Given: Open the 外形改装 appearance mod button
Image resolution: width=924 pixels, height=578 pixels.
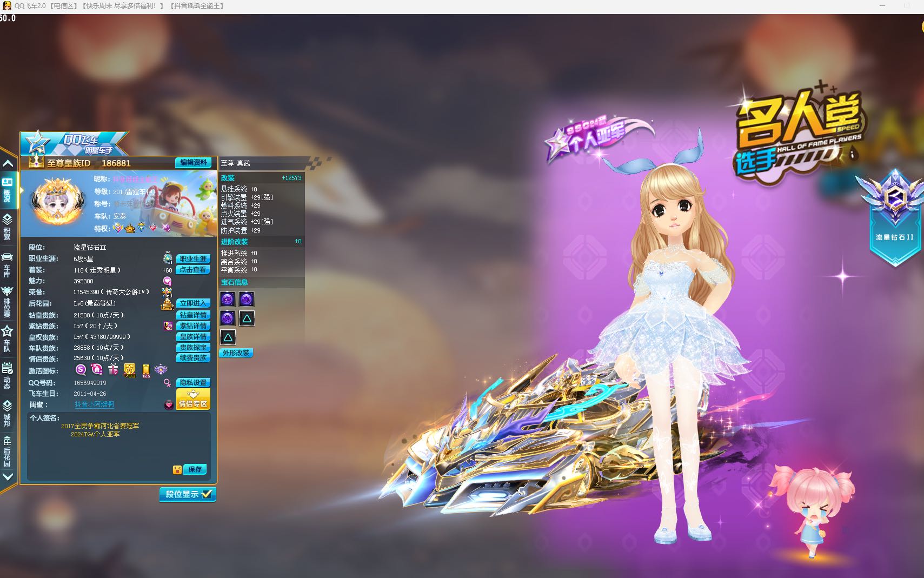Looking at the screenshot, I should click(236, 353).
